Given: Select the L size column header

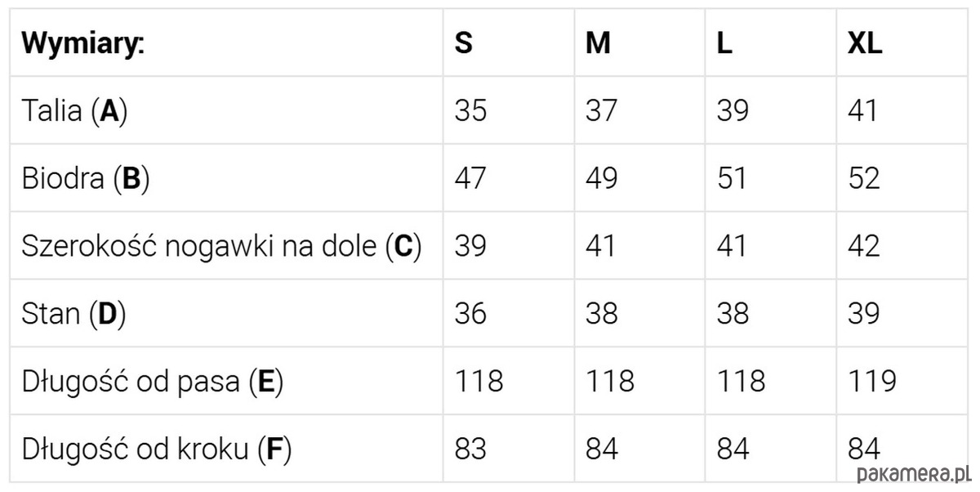Looking at the screenshot, I should tap(724, 42).
